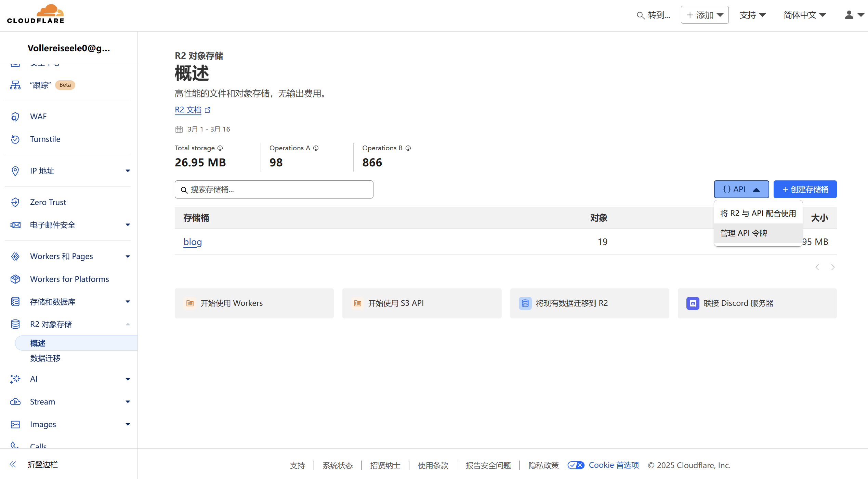Open the user account profile icon
The width and height of the screenshot is (868, 479).
[849, 15]
